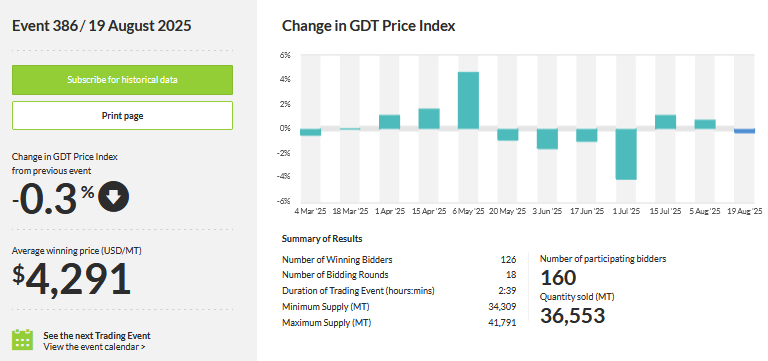
Task: Click Subscribe for historical data button
Action: [122, 80]
